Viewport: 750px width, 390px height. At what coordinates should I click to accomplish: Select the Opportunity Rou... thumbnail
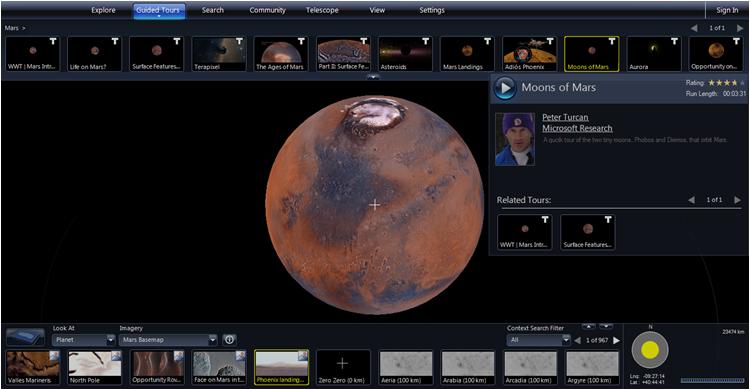[x=157, y=367]
